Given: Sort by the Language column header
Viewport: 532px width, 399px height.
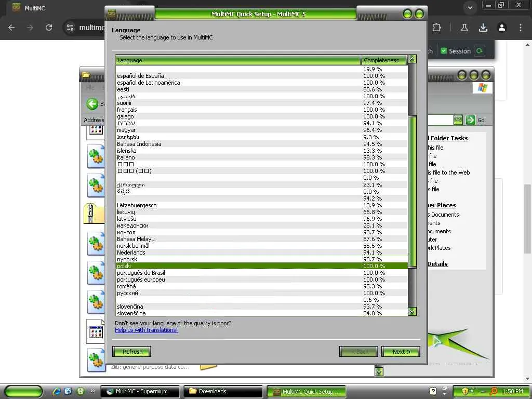Looking at the screenshot, I should coord(238,60).
